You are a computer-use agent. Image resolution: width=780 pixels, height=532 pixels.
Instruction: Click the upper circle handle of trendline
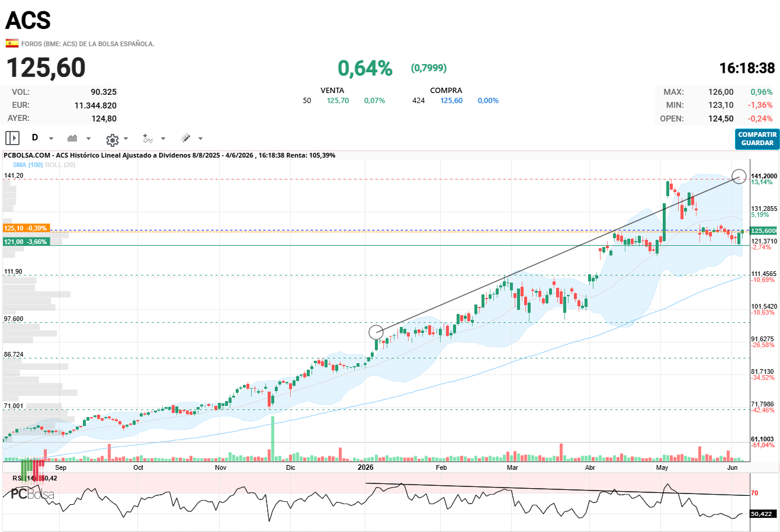click(x=739, y=176)
